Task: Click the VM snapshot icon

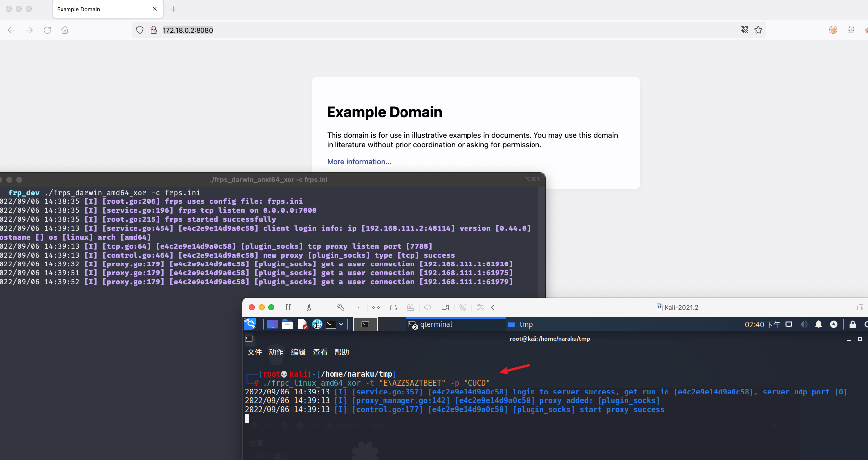Action: pyautogui.click(x=307, y=307)
